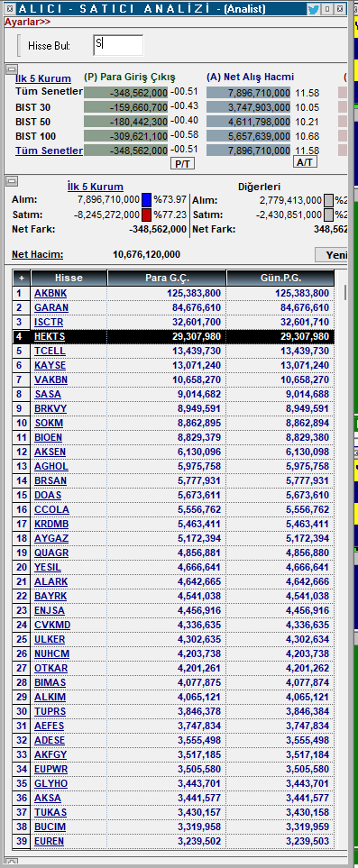Image resolution: width=358 pixels, height=868 pixels.
Task: Open the BIMAS stock link
Action: coord(50,682)
